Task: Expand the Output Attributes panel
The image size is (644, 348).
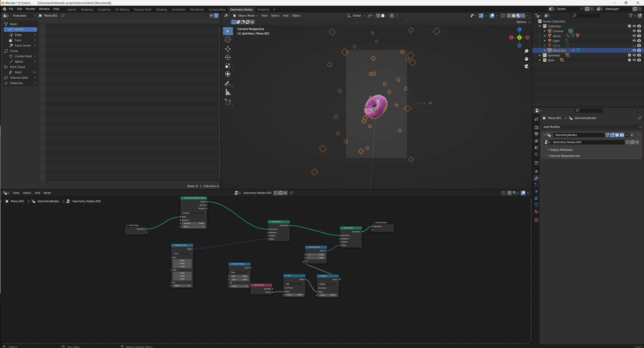Action: [x=561, y=150]
